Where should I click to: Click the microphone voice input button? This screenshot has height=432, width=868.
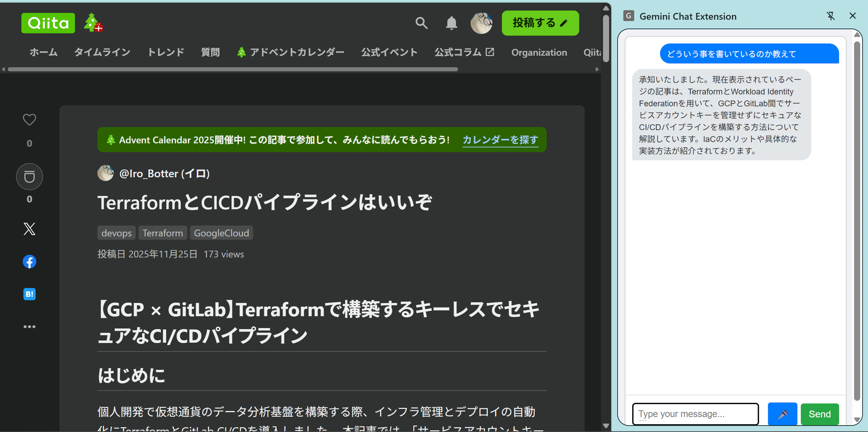coord(782,414)
